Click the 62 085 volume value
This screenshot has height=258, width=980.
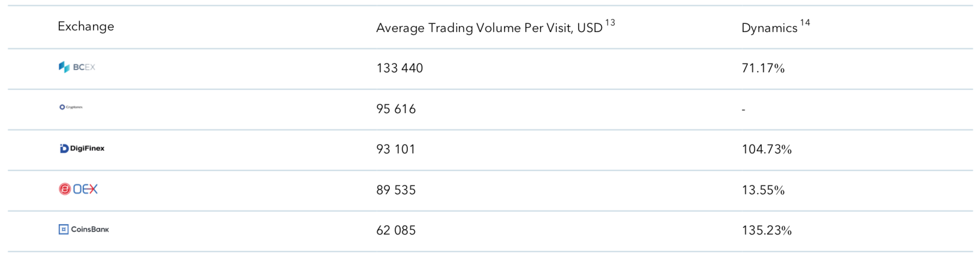(396, 230)
